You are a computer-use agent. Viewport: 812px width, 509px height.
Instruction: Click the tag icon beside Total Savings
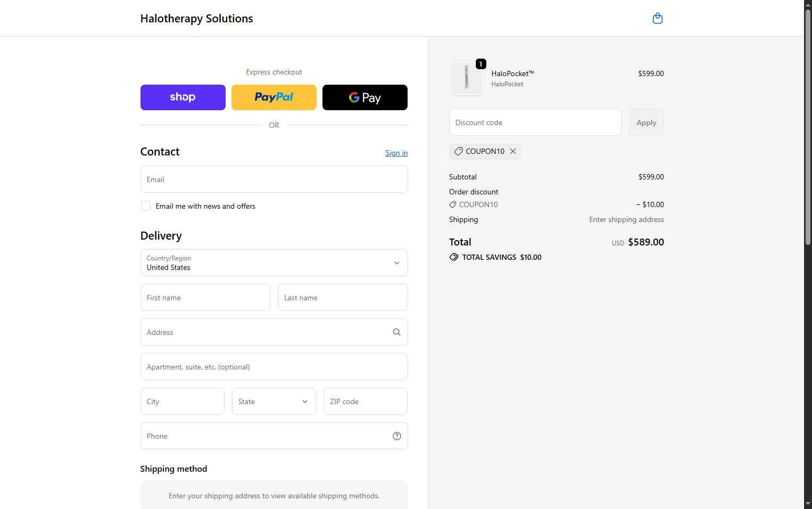click(454, 257)
